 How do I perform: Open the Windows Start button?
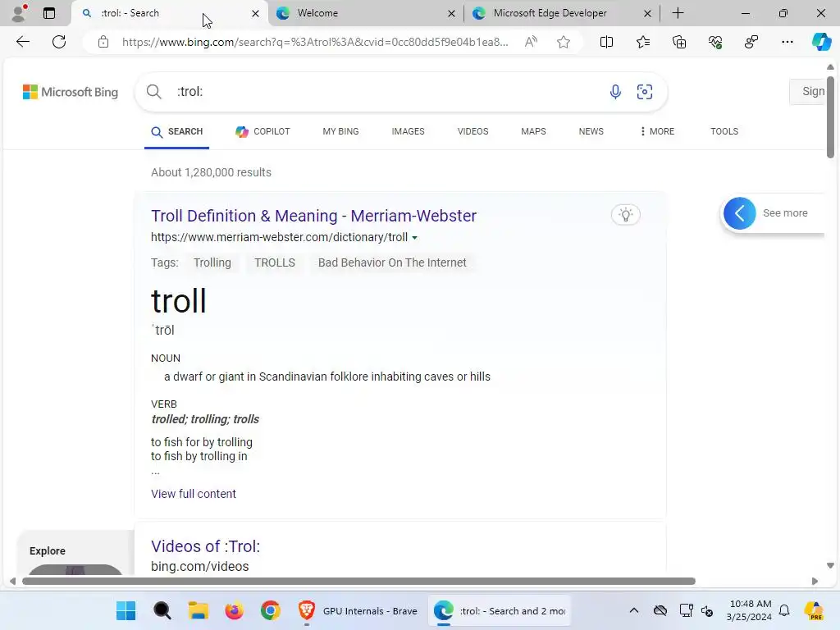click(126, 610)
